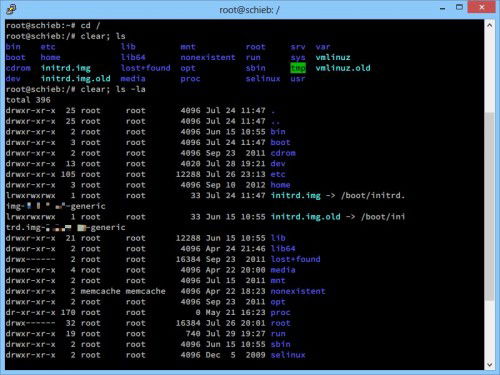Click the lib64 entry in long listing
Screen dimensions: 500x375
point(283,249)
